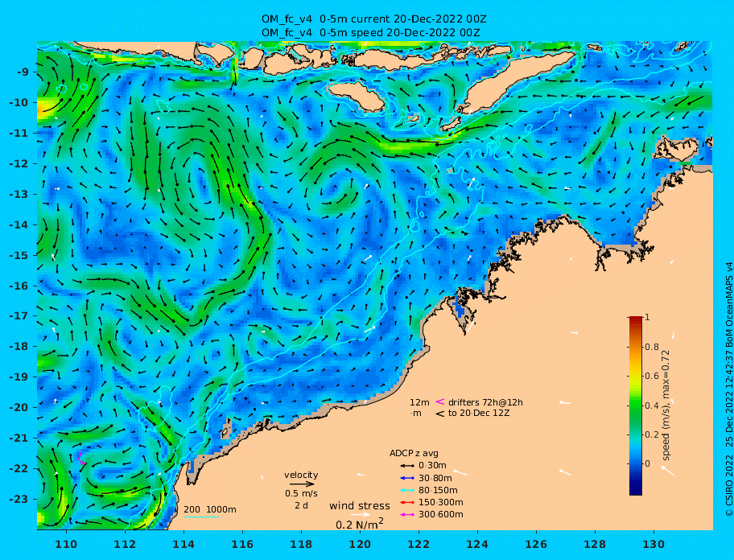Click the black 0-30m ADCP legend arrow
Viewport: 734px width, 560px height.
click(x=406, y=466)
